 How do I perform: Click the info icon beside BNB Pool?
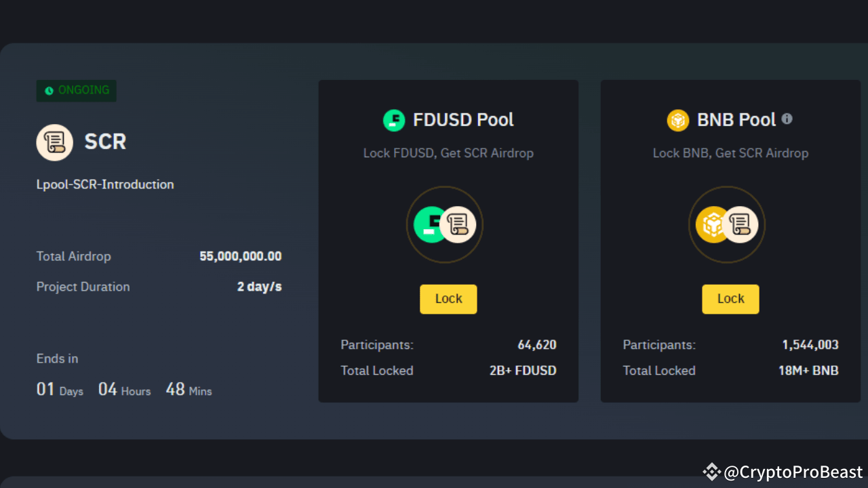(x=787, y=119)
